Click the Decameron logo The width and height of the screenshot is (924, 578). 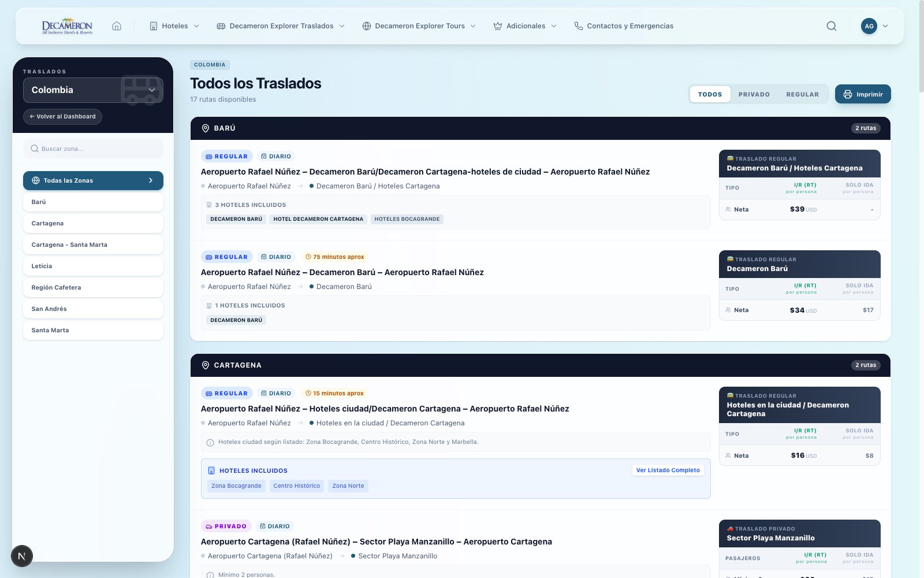(67, 26)
